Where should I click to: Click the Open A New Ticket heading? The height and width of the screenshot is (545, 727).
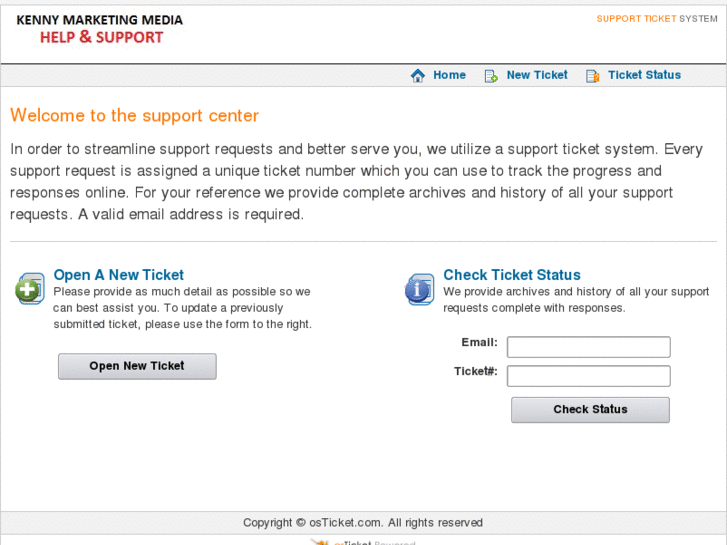pos(118,275)
